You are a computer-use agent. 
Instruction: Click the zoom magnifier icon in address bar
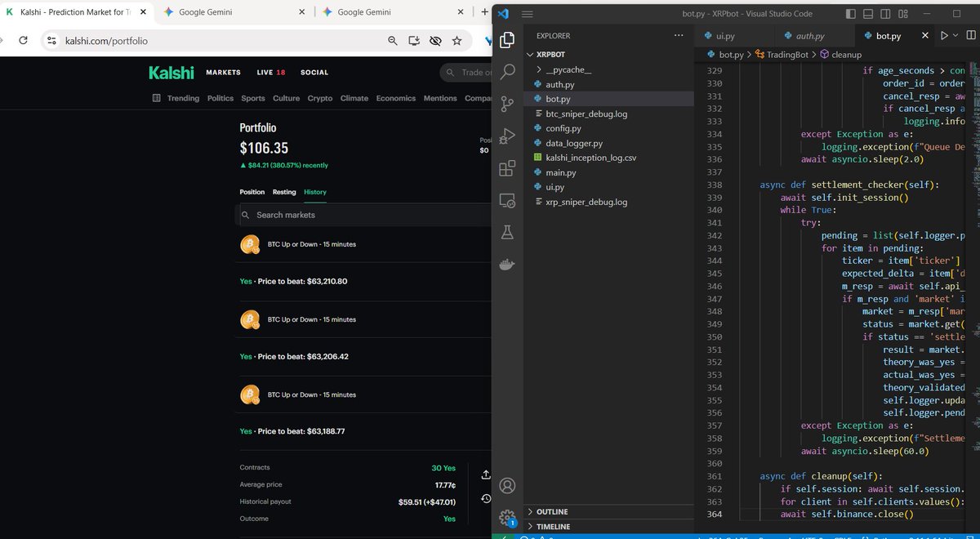[x=393, y=40]
